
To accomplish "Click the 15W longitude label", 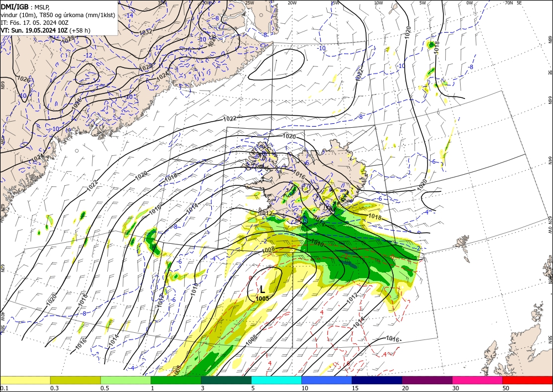I will (x=335, y=2).
